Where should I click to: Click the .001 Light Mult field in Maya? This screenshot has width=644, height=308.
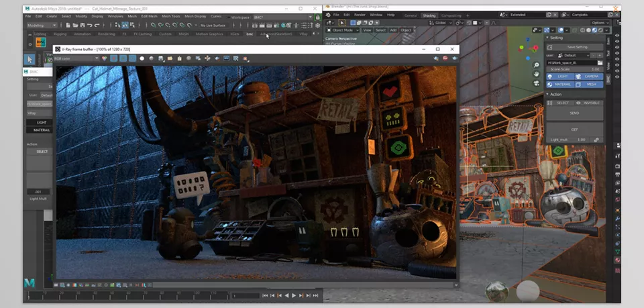tap(38, 192)
